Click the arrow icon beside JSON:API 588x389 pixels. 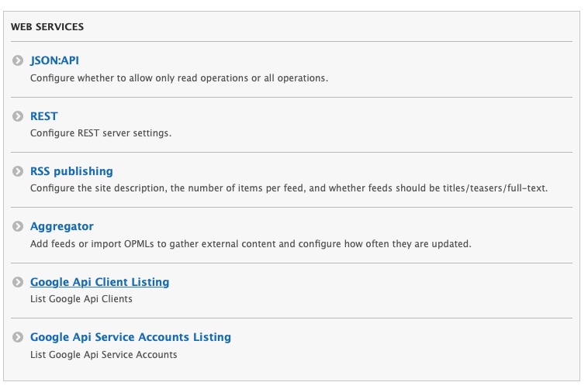[18, 60]
